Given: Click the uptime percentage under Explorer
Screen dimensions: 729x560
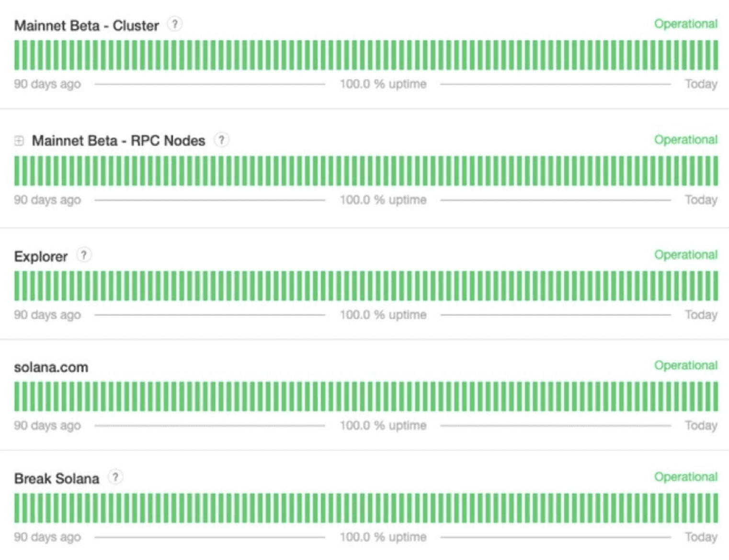Looking at the screenshot, I should [x=383, y=315].
